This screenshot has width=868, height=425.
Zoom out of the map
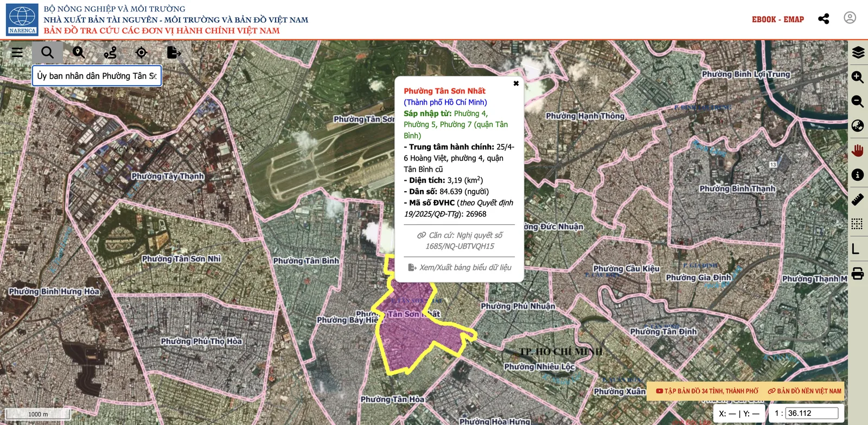tap(858, 102)
